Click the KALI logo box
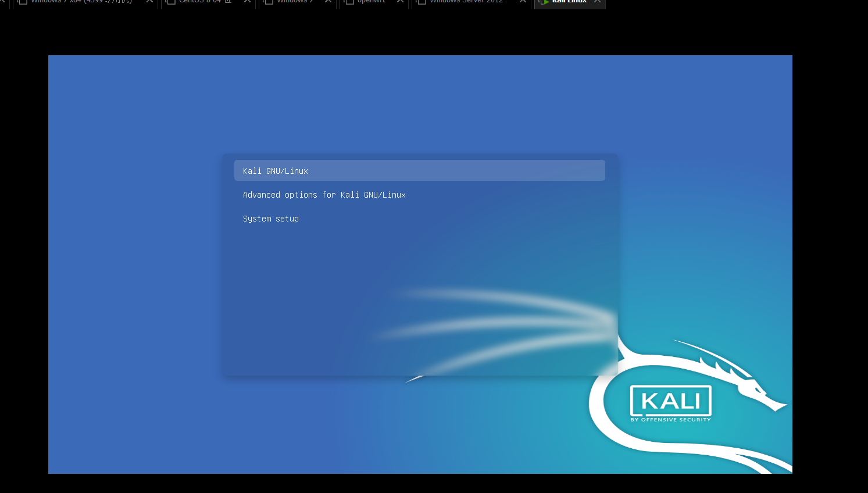 tap(670, 402)
